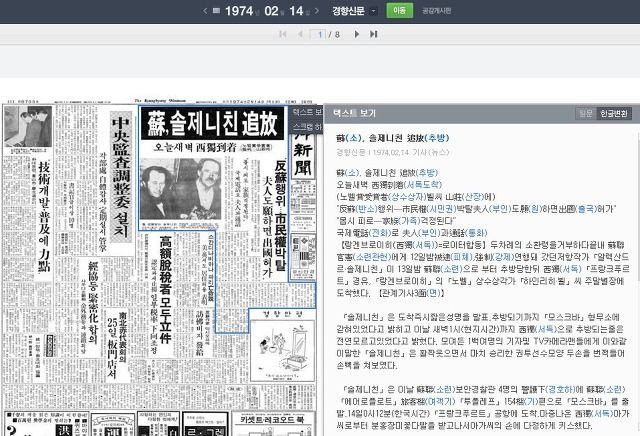Screen dimensions: 640x436
Task: Click the 상수상자 hanja reading link
Action: (x=407, y=197)
